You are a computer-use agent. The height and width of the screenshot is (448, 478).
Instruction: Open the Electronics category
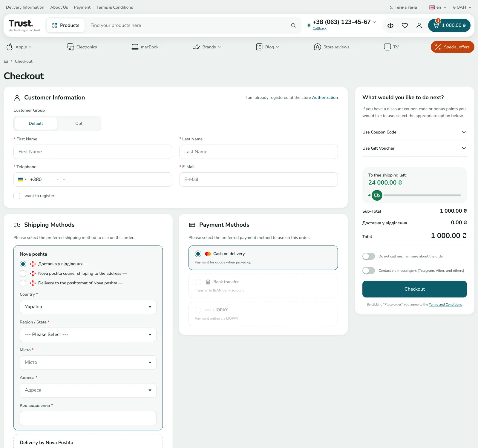click(x=82, y=47)
